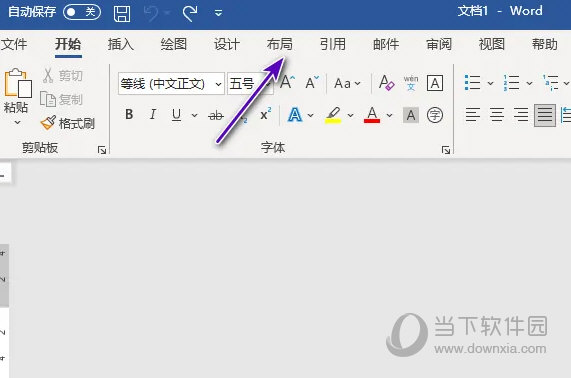Click the Enclose Characters 字 icon
Viewport: 571px width, 378px height.
coord(435,115)
